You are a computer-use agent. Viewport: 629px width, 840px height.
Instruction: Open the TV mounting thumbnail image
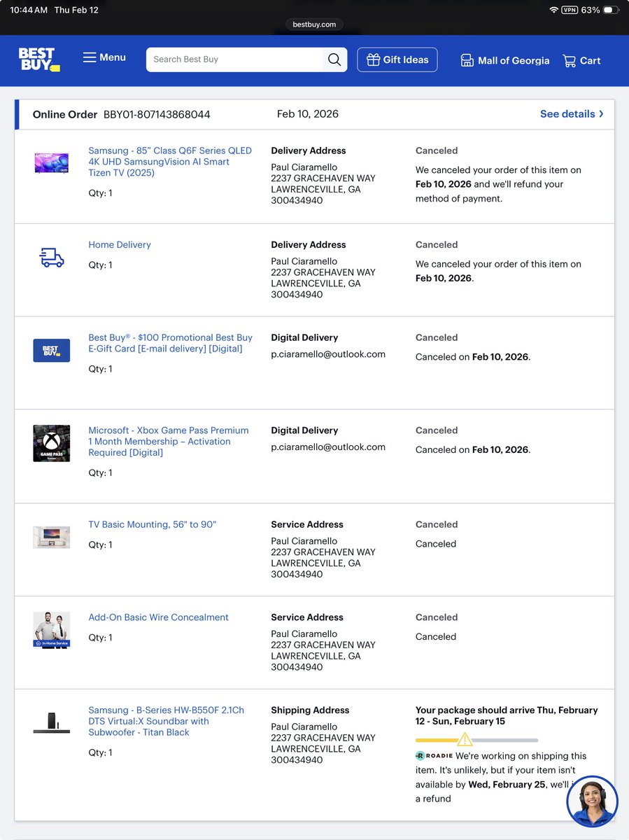[x=52, y=537]
